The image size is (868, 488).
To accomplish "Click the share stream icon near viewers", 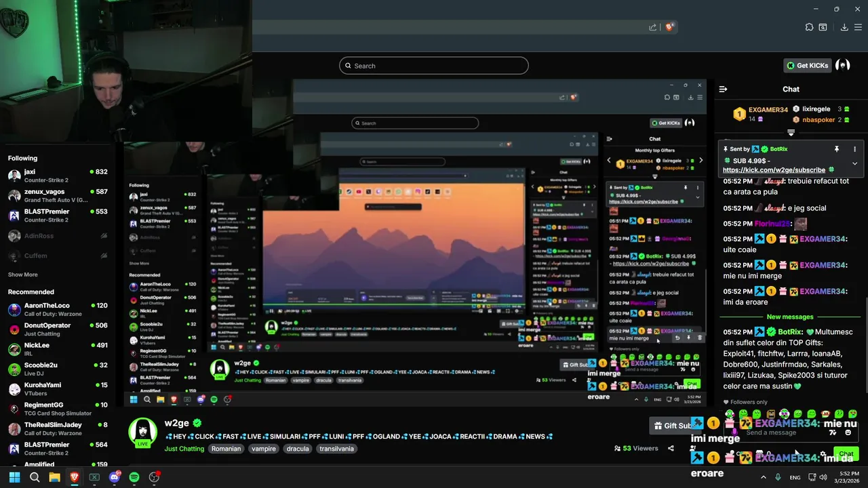I will point(671,448).
